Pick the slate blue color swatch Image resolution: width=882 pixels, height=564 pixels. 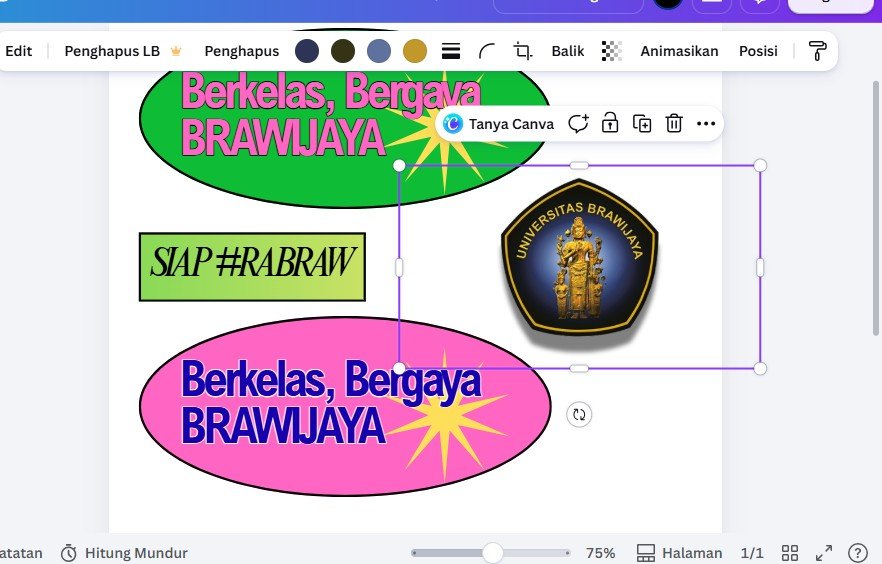tap(379, 51)
